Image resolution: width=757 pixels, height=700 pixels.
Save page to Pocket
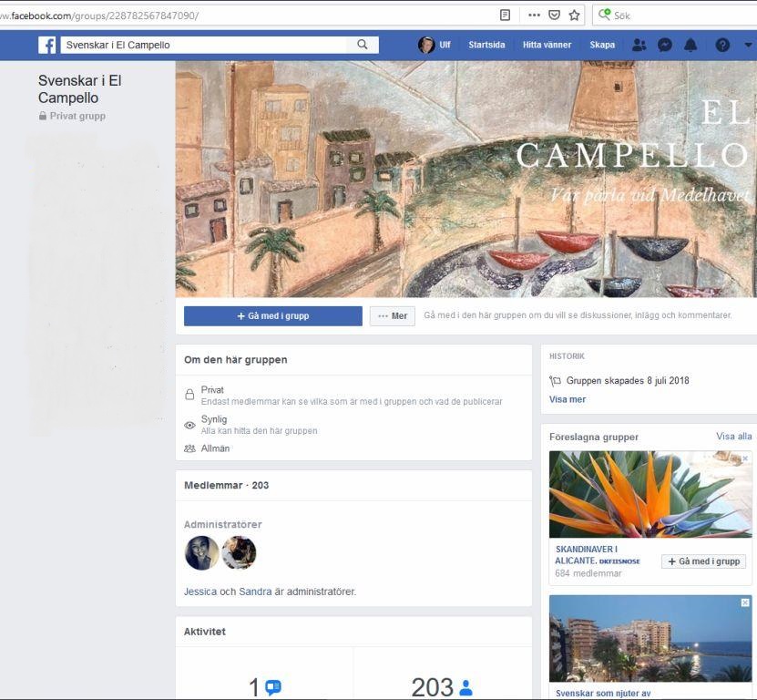click(x=554, y=15)
